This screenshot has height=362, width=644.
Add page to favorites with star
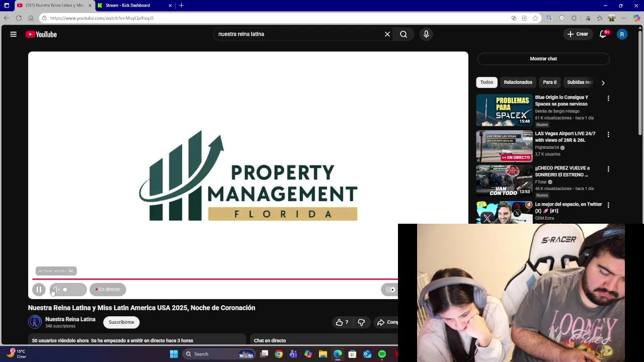point(535,18)
